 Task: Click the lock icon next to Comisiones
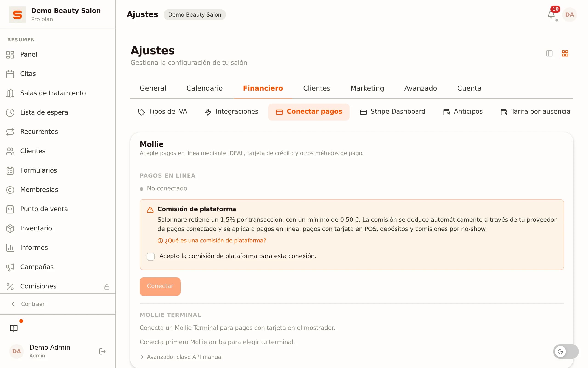coord(107,287)
